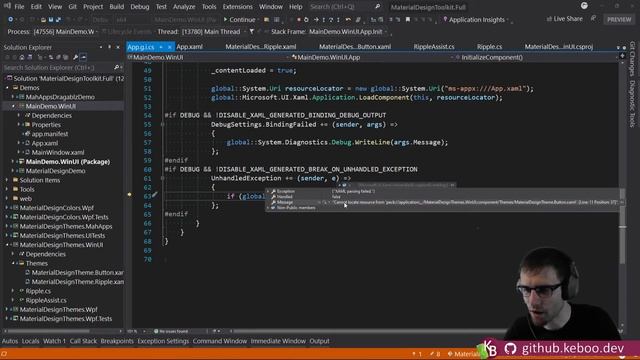The image size is (640, 360).
Task: Open the Git menu
Action: click(x=72, y=7)
